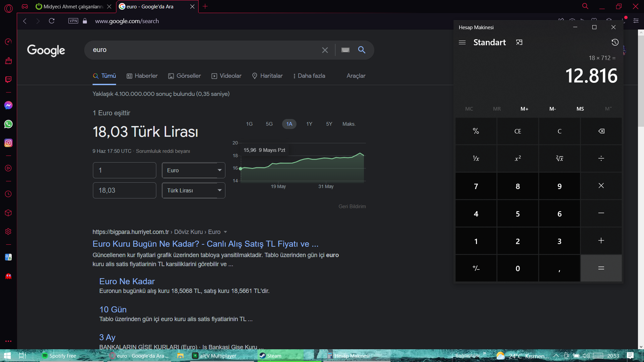Switch to the Görseller search tab
Screen dimensions: 644x362
click(x=184, y=76)
